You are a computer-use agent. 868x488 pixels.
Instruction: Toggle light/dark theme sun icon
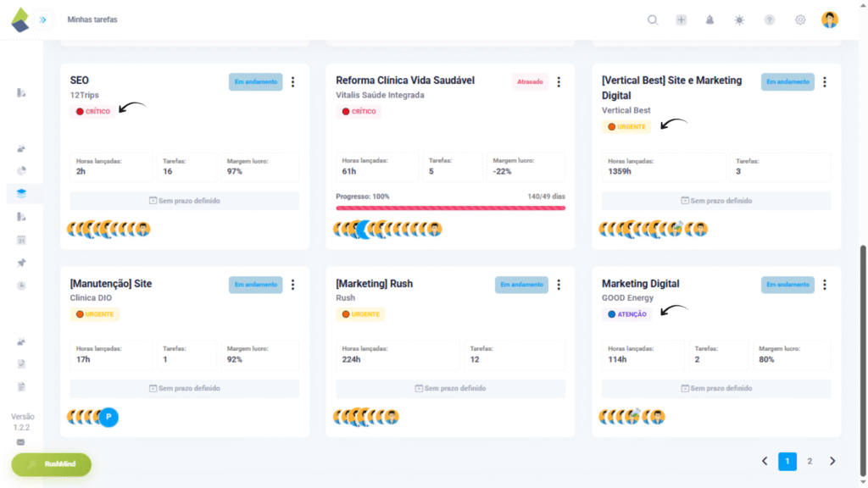point(739,20)
